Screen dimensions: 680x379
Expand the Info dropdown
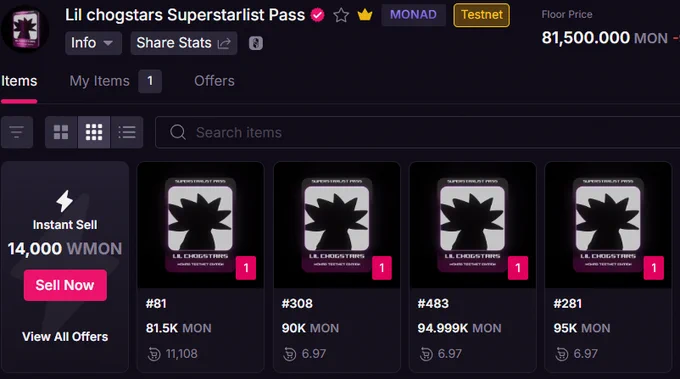[93, 43]
